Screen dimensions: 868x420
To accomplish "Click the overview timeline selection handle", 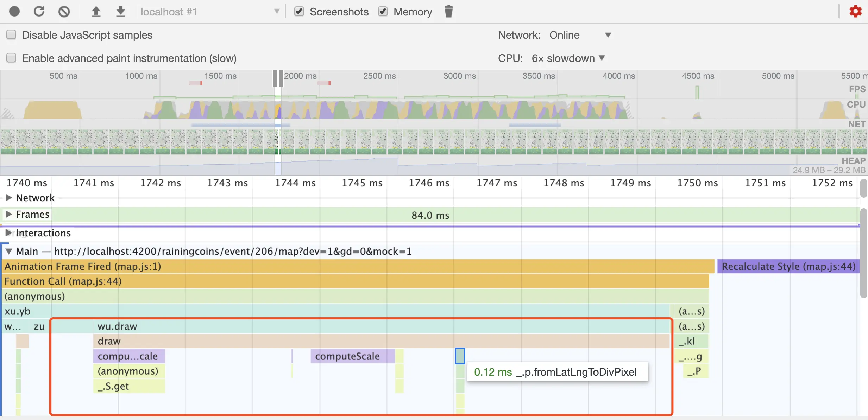I will (275, 78).
